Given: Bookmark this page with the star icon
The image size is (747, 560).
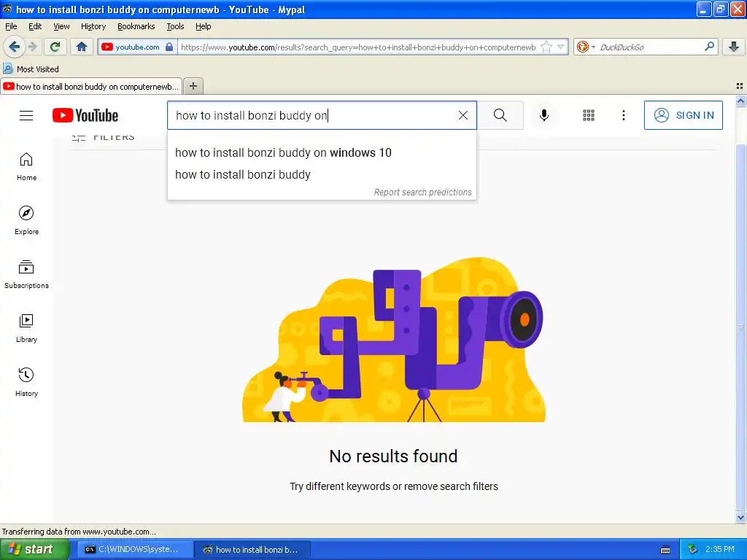Looking at the screenshot, I should click(x=546, y=47).
